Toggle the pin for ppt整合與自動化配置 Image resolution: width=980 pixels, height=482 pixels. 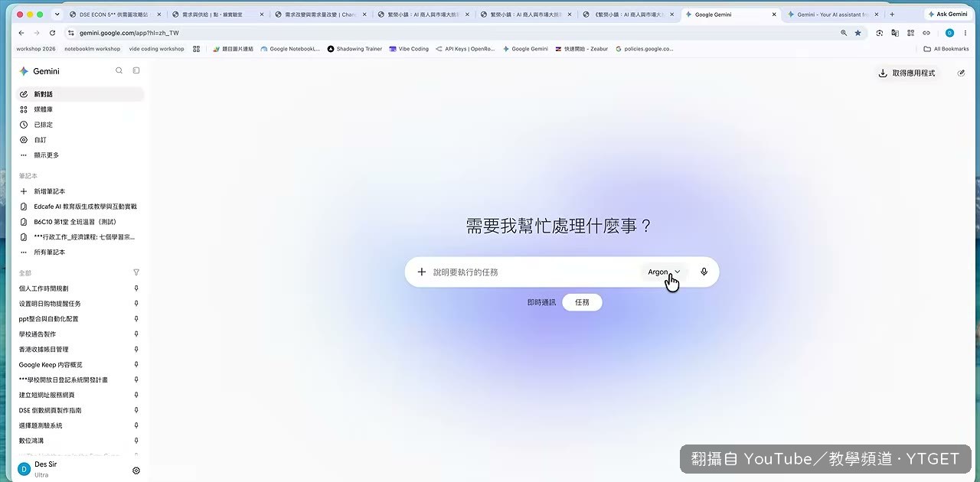[136, 319]
